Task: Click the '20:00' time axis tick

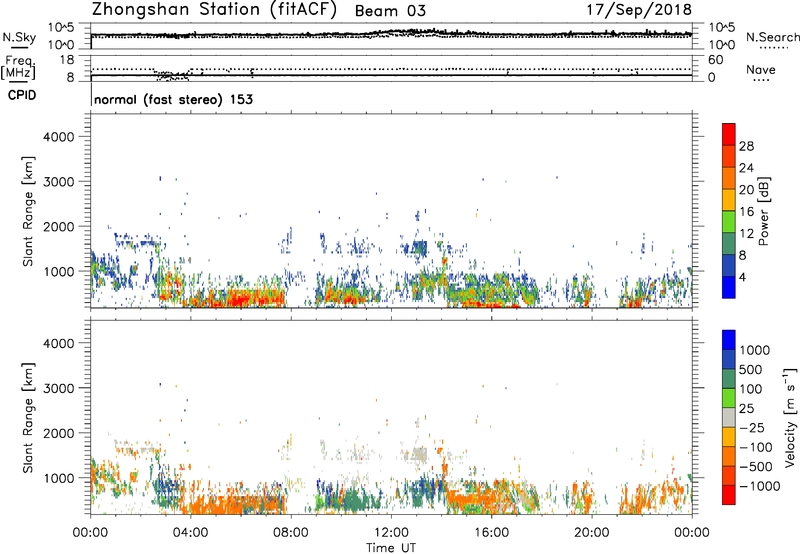Action: click(591, 533)
